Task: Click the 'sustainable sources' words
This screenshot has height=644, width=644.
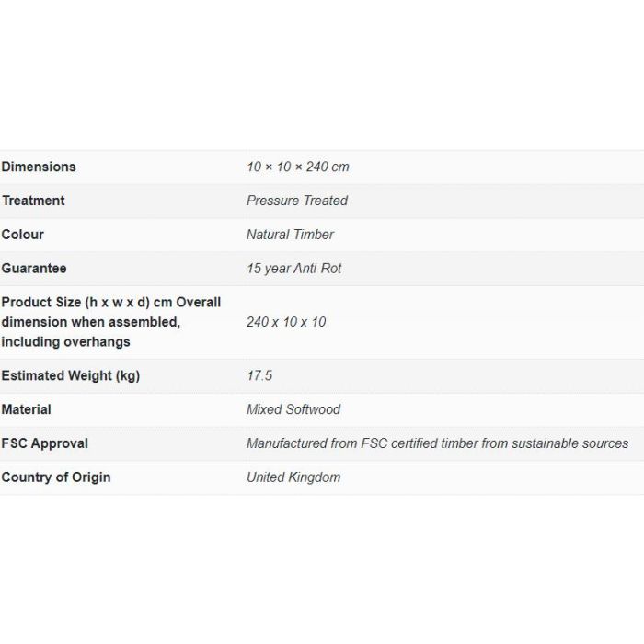Action: pyautogui.click(x=570, y=443)
